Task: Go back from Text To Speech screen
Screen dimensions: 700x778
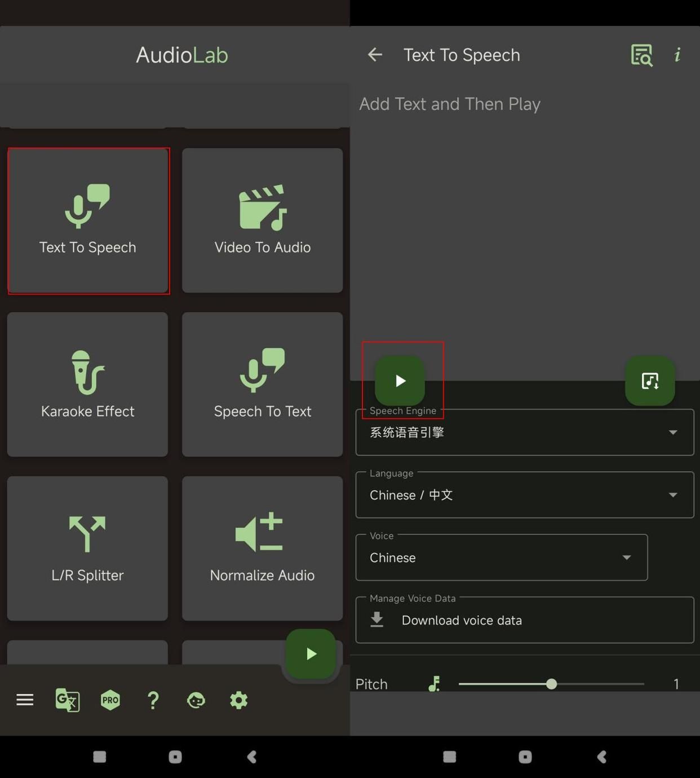Action: (375, 55)
